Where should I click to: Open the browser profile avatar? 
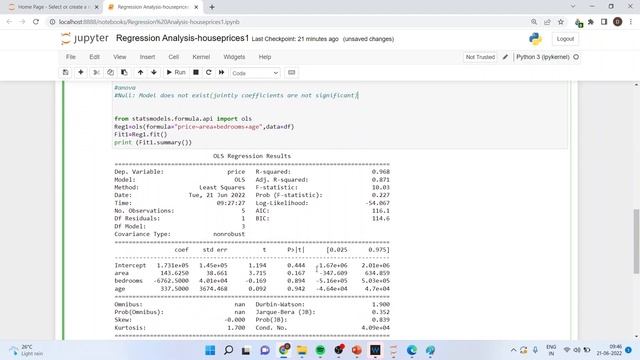pos(618,22)
